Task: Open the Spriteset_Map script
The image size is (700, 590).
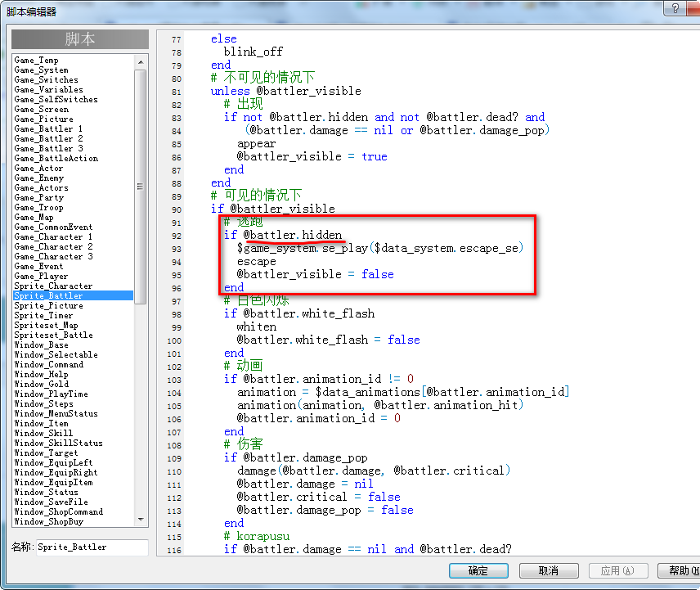Action: (x=46, y=325)
